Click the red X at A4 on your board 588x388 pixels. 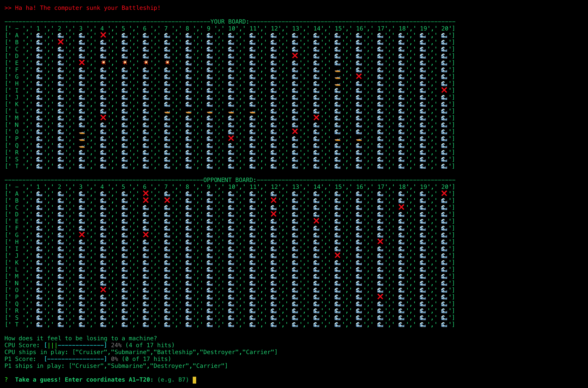coord(103,35)
